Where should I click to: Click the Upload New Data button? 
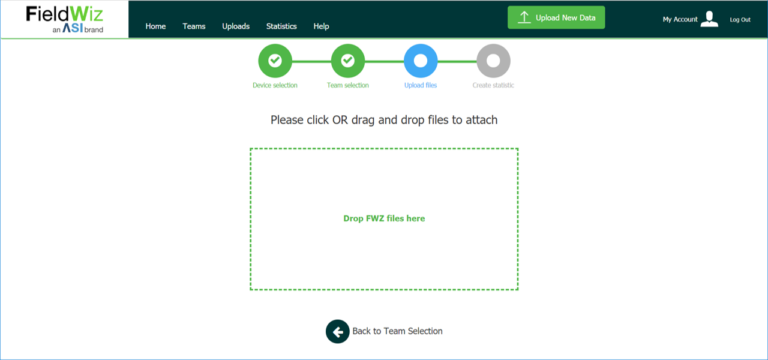pos(556,18)
